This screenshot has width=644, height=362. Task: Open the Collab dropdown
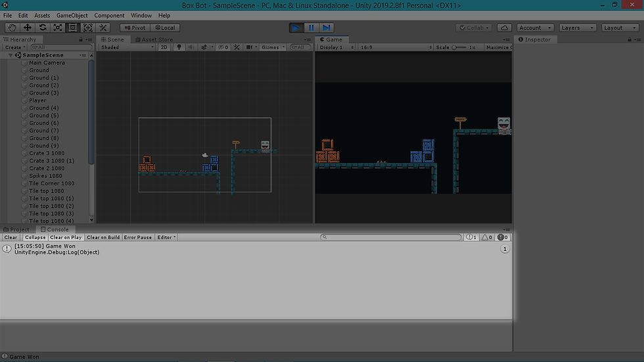474,28
